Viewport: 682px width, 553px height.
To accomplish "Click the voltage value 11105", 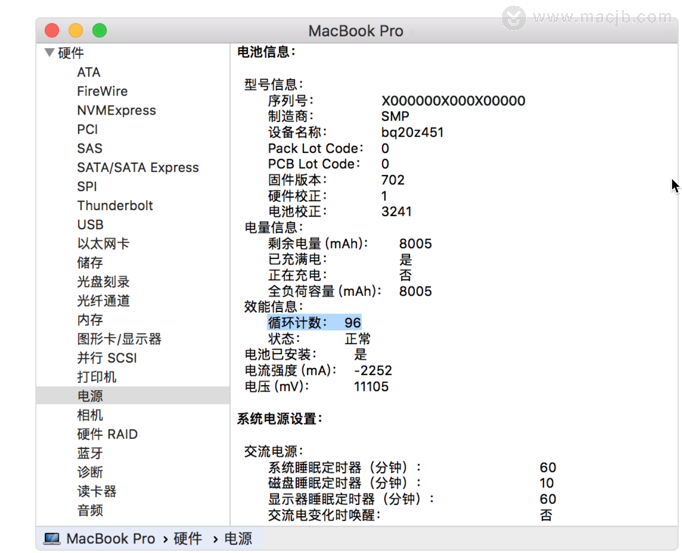I will click(371, 387).
